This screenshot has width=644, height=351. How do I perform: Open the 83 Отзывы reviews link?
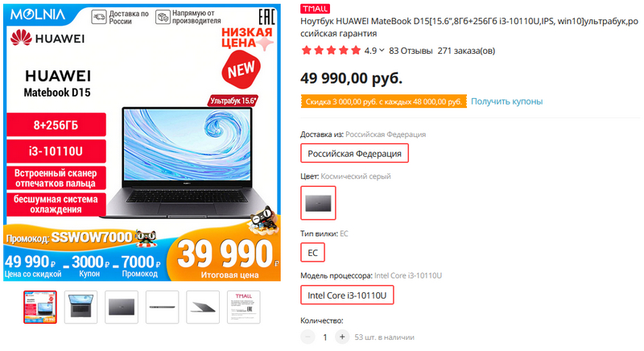point(411,51)
